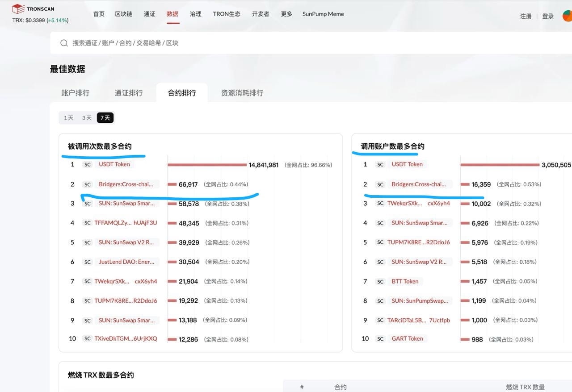This screenshot has height=392, width=572.
Task: Open contract TFFAMQLZy...hUAjF3U
Action: click(x=126, y=223)
